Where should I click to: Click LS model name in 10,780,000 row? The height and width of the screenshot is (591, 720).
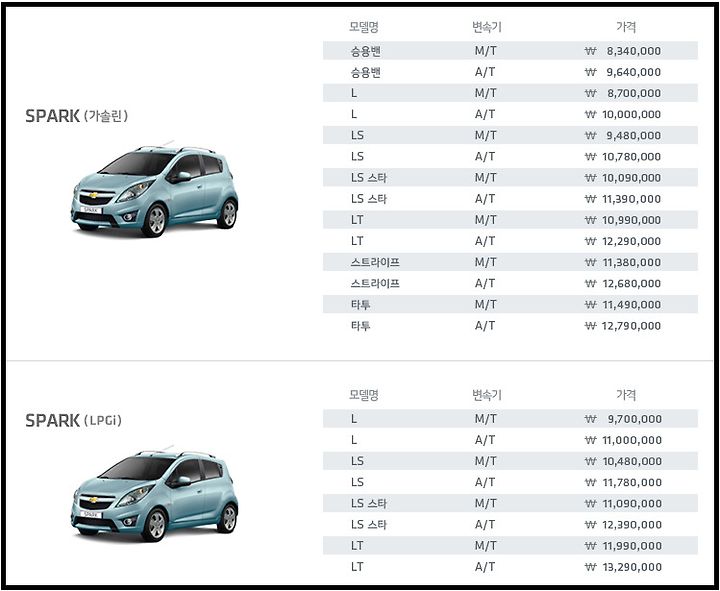click(x=357, y=157)
